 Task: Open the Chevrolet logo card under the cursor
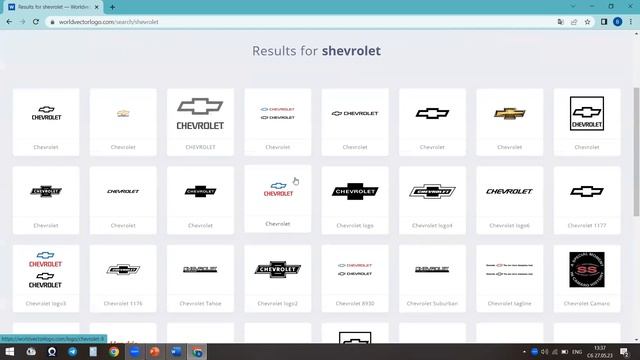click(x=278, y=199)
